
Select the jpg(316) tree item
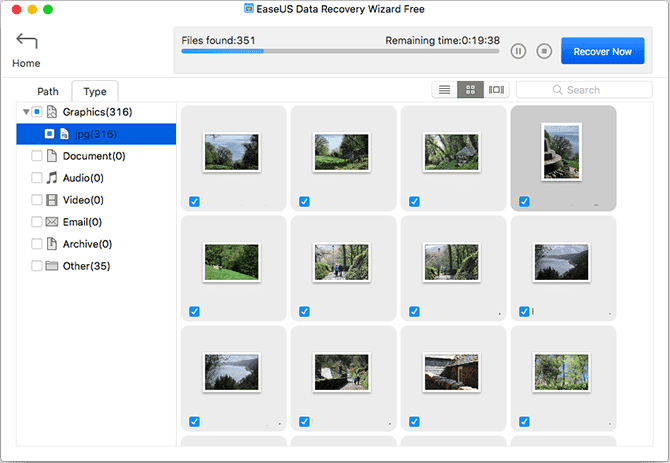point(96,133)
